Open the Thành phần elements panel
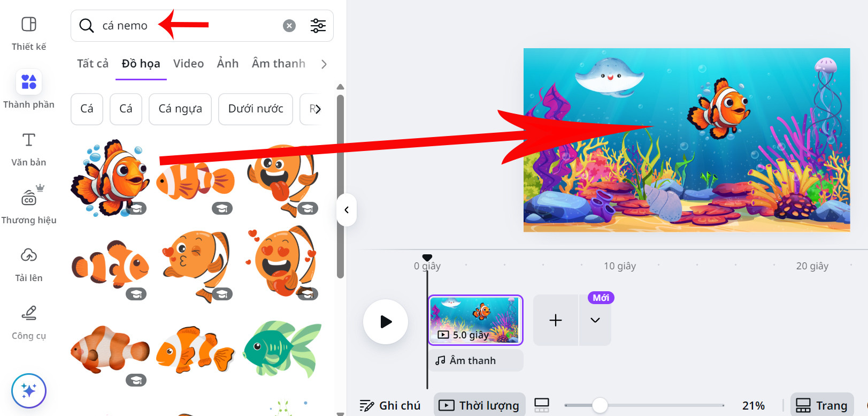The height and width of the screenshot is (416, 868). [x=29, y=90]
